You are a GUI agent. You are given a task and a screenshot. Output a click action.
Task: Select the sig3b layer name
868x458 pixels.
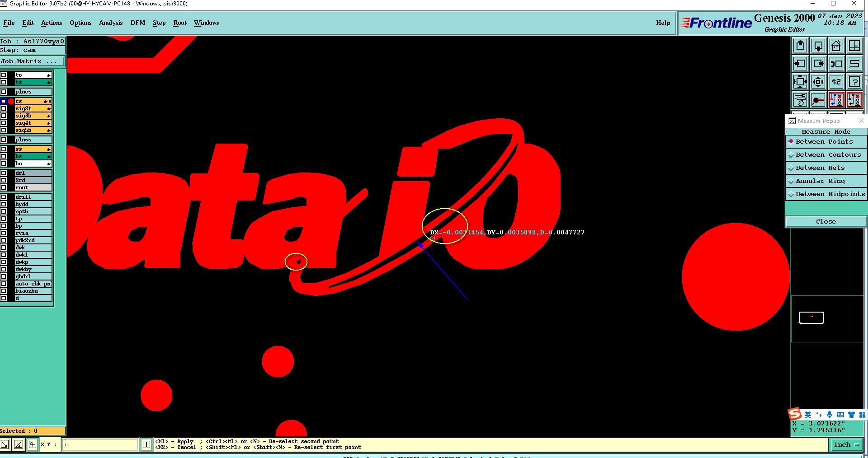(x=33, y=116)
